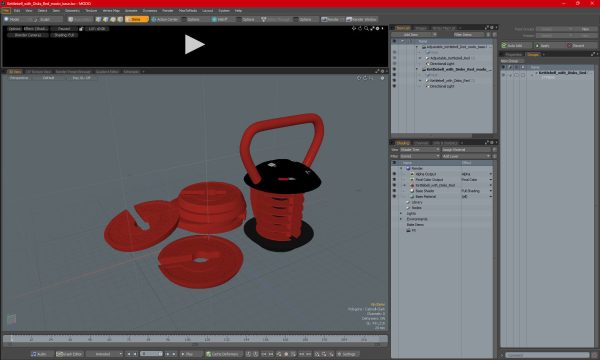600x360 pixels.
Task: Click the zoom magnifier icon in preview panel
Action: pos(366,28)
